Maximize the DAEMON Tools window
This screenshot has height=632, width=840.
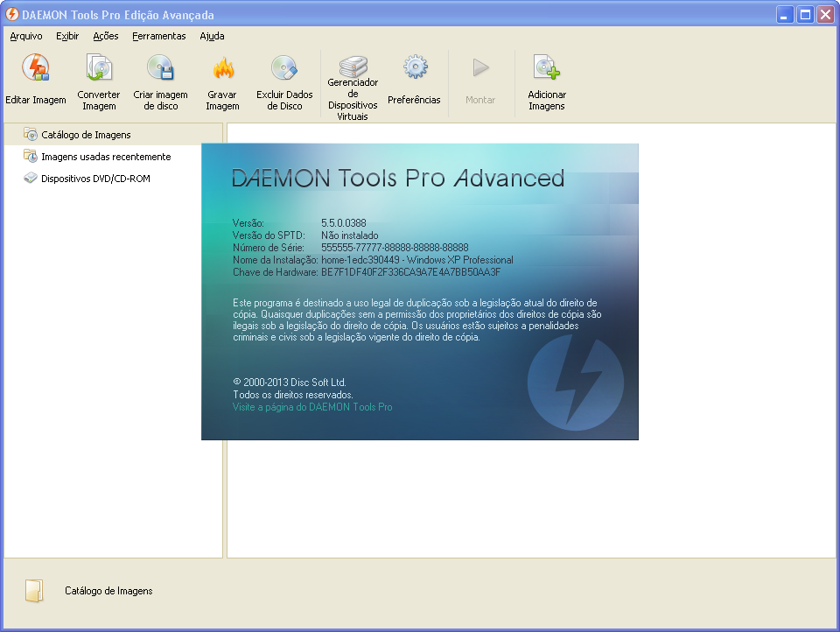pyautogui.click(x=805, y=15)
